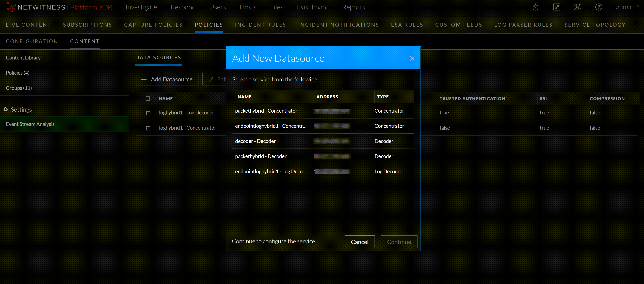Click the blue underline indicator under Data Sources
Image resolution: width=644 pixels, height=284 pixels.
tap(158, 65)
